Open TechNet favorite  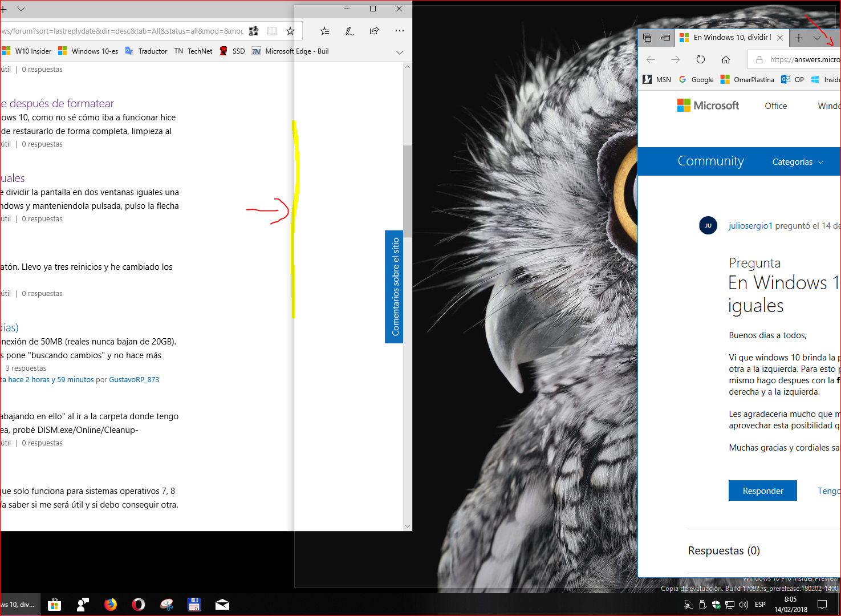tap(193, 51)
